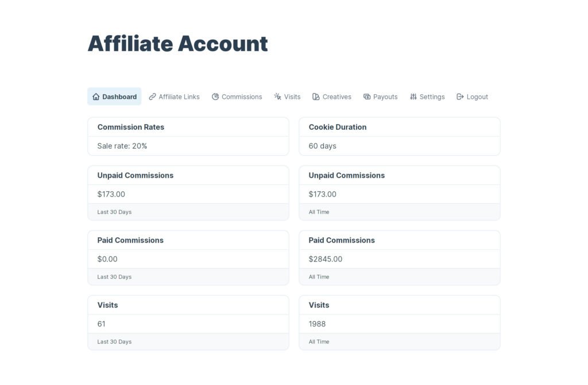Go to the Commissions tab
Screen dimensions: 588x385
point(237,97)
